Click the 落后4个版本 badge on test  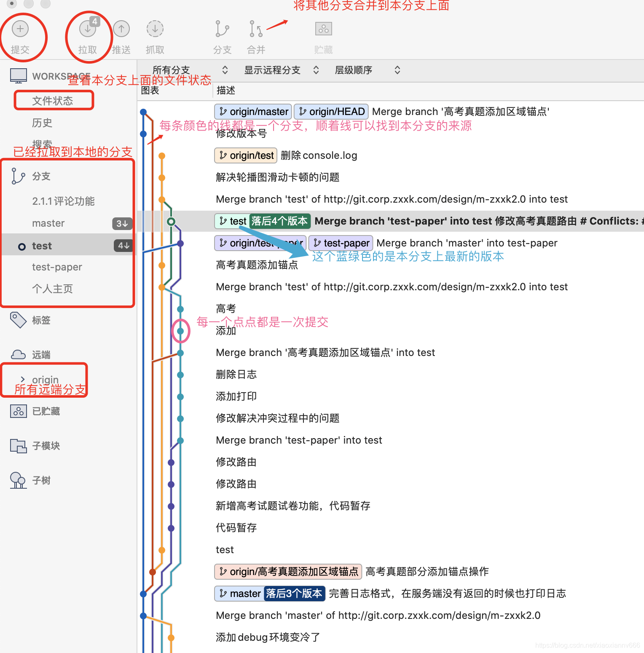point(280,221)
